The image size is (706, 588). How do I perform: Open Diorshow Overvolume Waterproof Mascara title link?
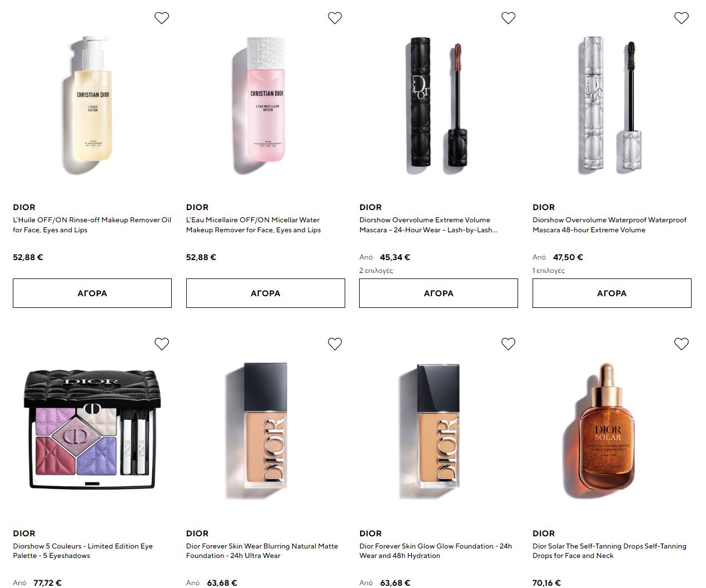click(x=609, y=225)
